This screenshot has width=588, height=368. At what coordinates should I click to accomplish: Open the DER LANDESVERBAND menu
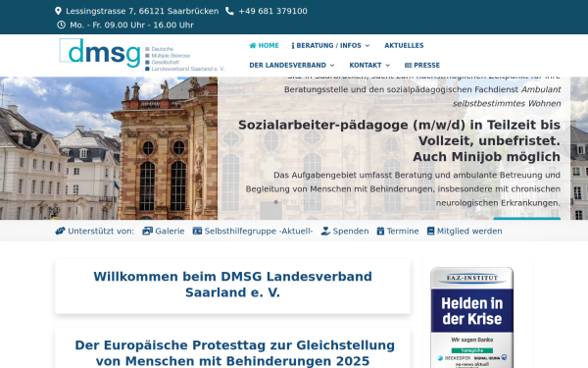(292, 65)
